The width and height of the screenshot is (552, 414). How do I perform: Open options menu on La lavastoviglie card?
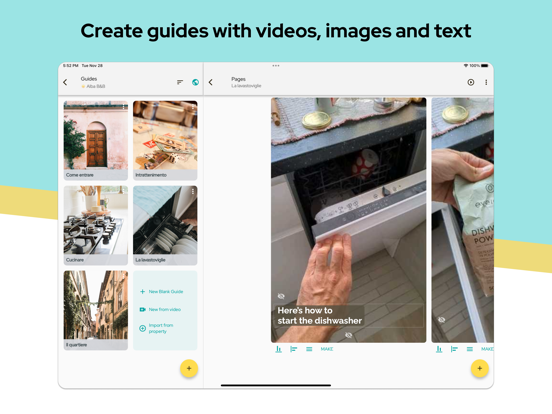[193, 191]
